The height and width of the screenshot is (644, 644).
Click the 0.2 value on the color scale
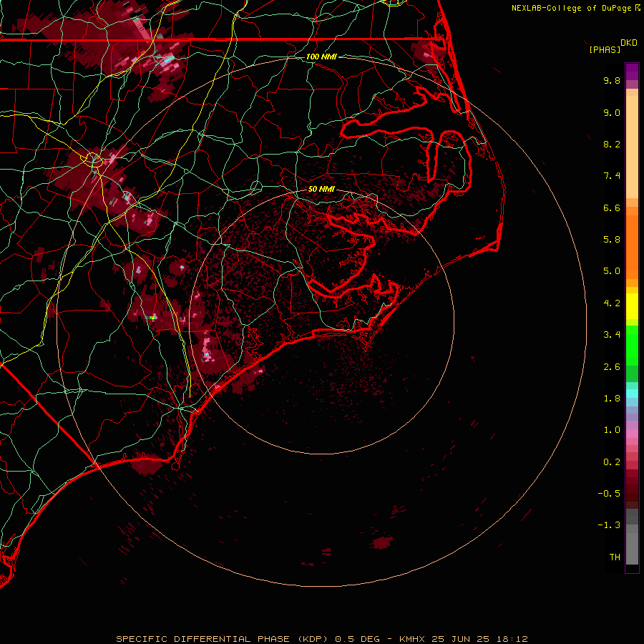pos(612,462)
